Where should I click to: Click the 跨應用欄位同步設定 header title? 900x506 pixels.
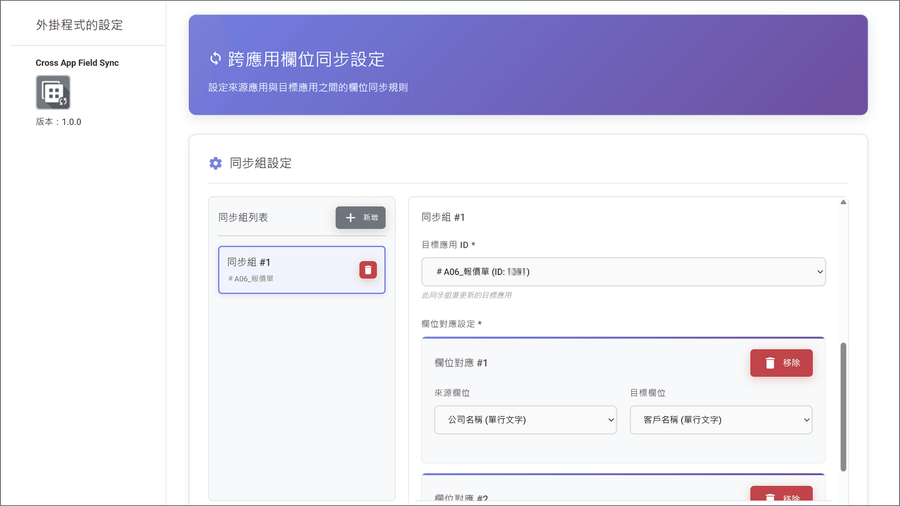pyautogui.click(x=307, y=59)
